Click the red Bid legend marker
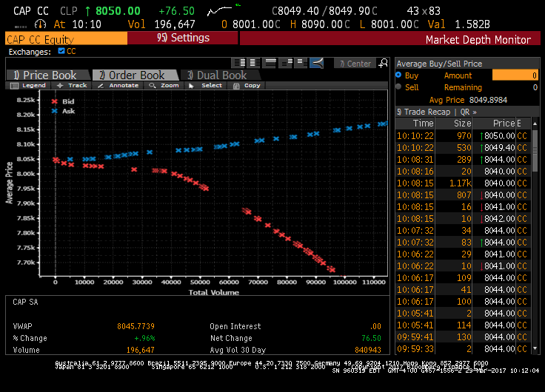The image size is (545, 392). 55,101
